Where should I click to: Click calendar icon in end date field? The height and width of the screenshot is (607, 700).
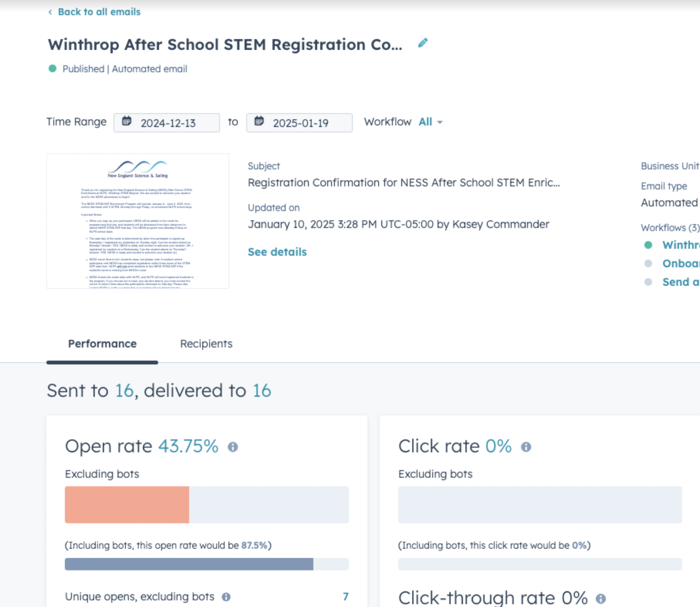point(259,121)
